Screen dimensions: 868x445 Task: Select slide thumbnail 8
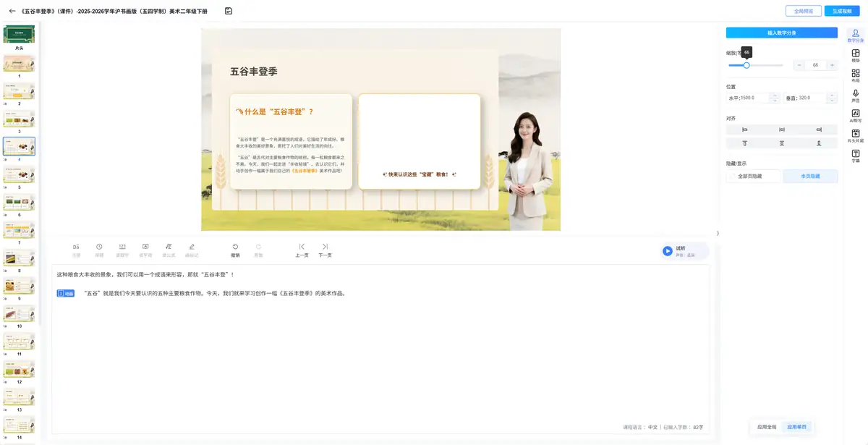[x=19, y=258]
